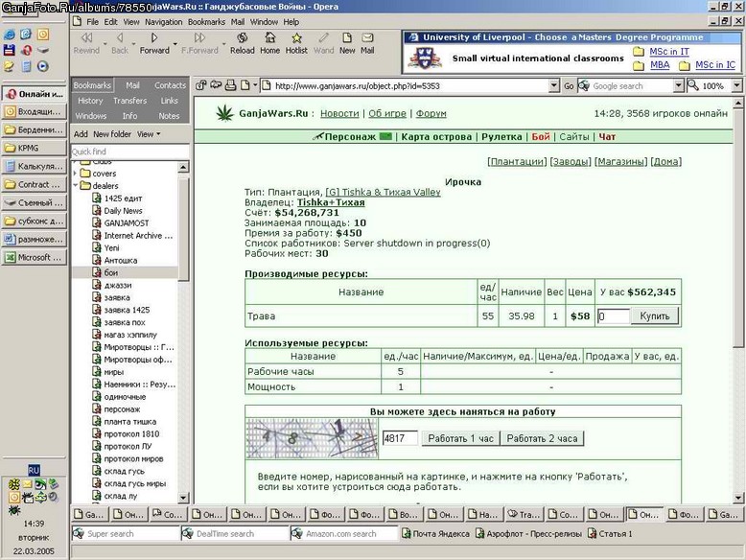Click the web page vertical scrollbar
The width and height of the screenshot is (746, 560).
(738, 228)
